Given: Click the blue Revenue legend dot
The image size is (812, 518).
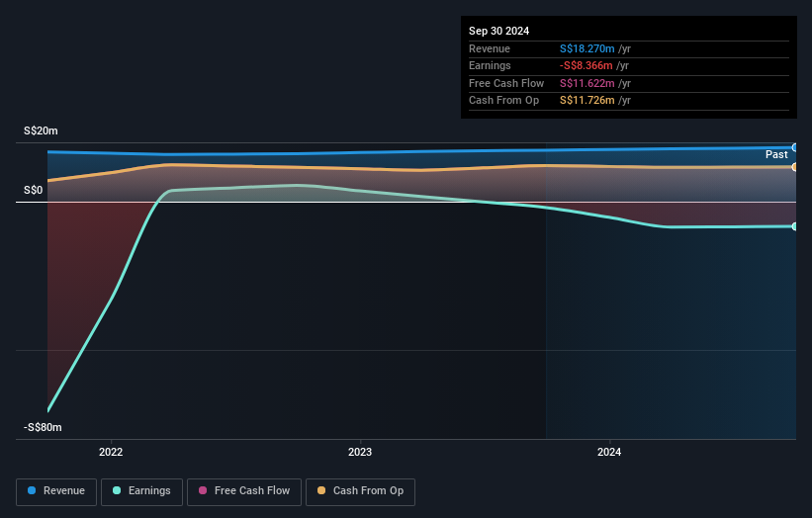Looking at the screenshot, I should click(32, 490).
